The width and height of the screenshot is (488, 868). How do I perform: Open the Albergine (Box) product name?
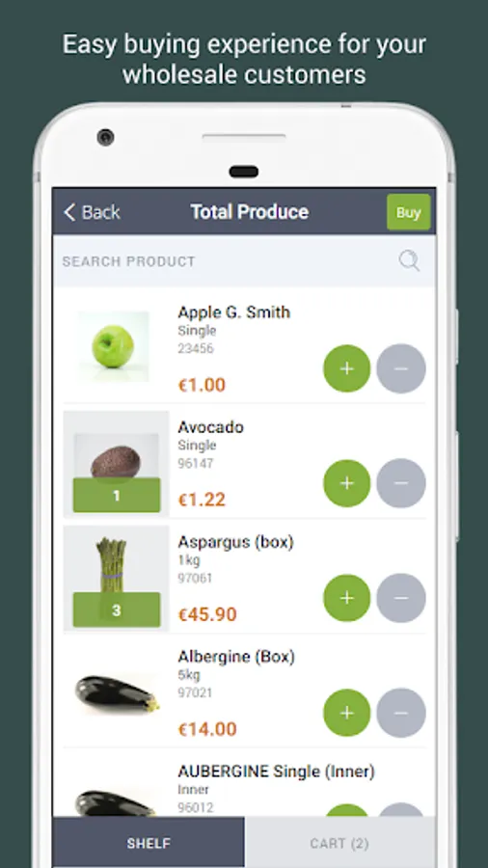pyautogui.click(x=236, y=657)
